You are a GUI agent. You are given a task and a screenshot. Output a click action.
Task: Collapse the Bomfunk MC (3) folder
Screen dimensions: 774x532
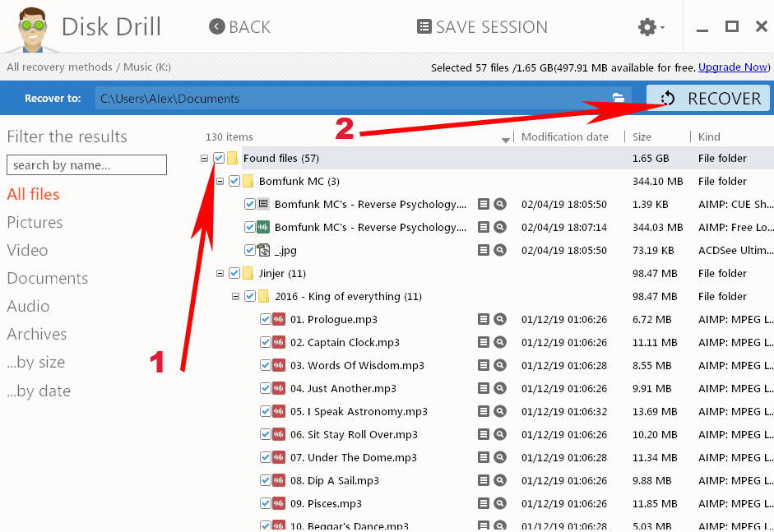point(220,181)
